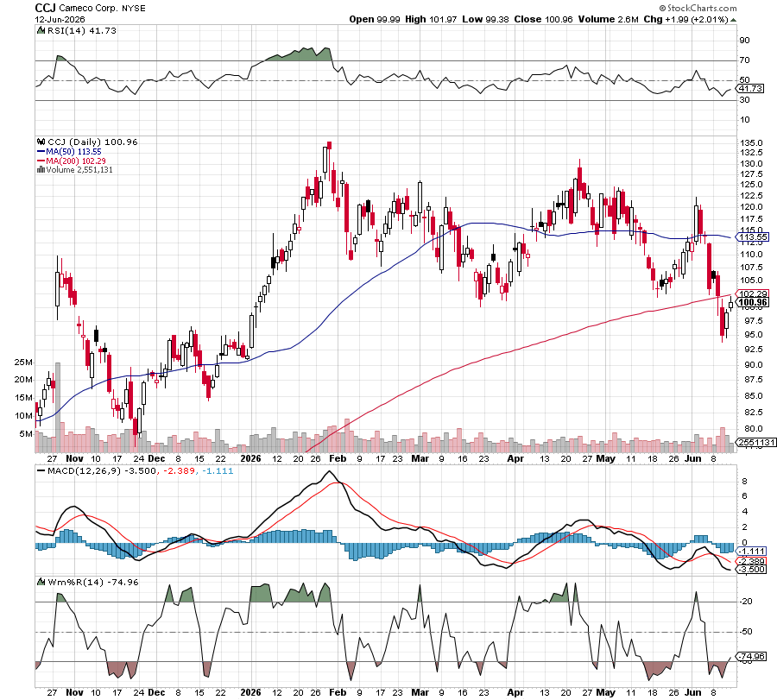Click the Open 99.99 quote value
777x700 pixels.
375,19
